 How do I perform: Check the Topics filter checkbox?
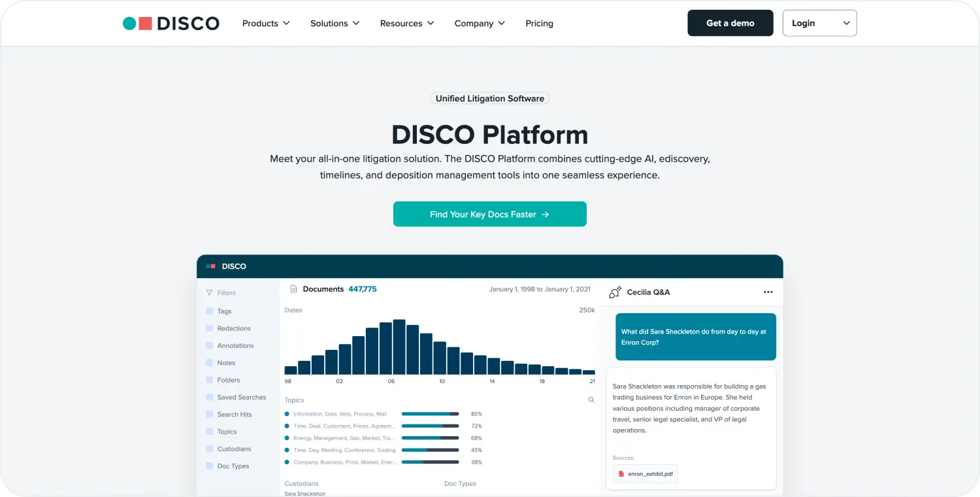(x=209, y=432)
